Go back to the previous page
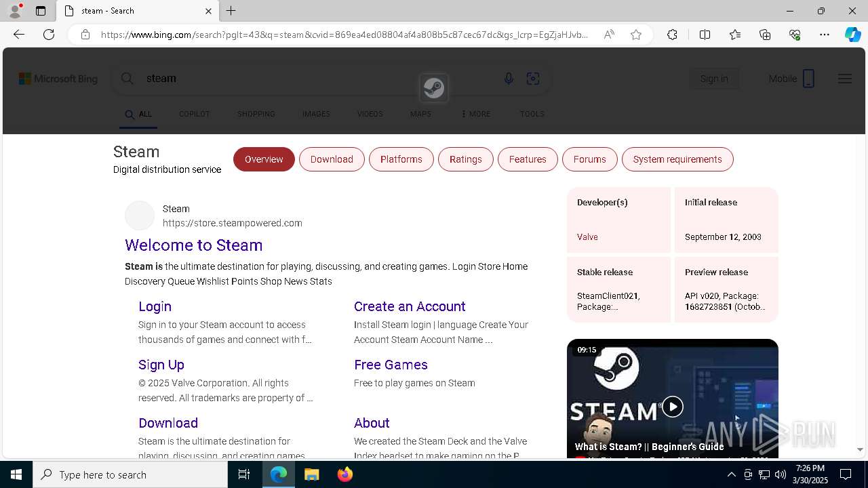Screen dimensions: 868x488 click(19, 35)
